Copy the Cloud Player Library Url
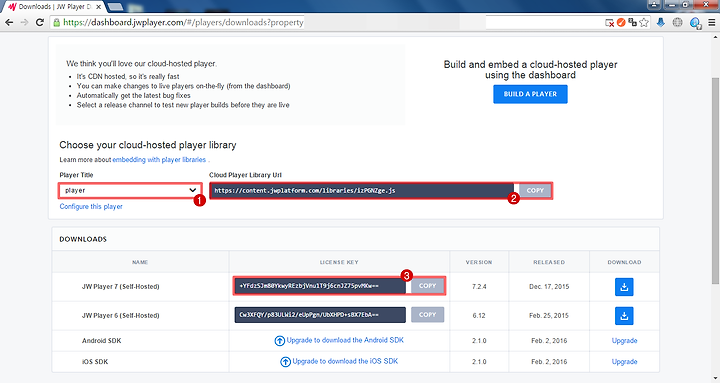The width and height of the screenshot is (720, 383). tap(535, 191)
